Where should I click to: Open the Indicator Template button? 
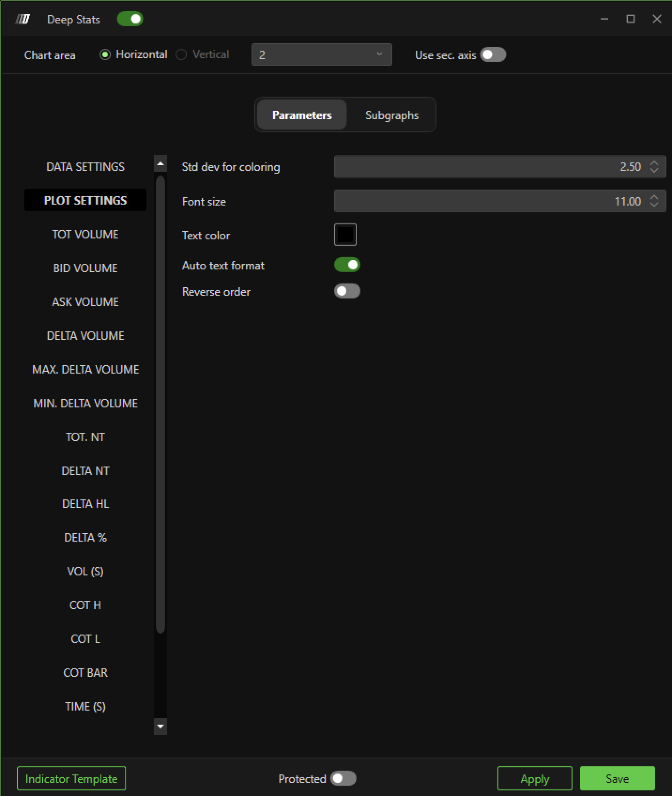(71, 779)
